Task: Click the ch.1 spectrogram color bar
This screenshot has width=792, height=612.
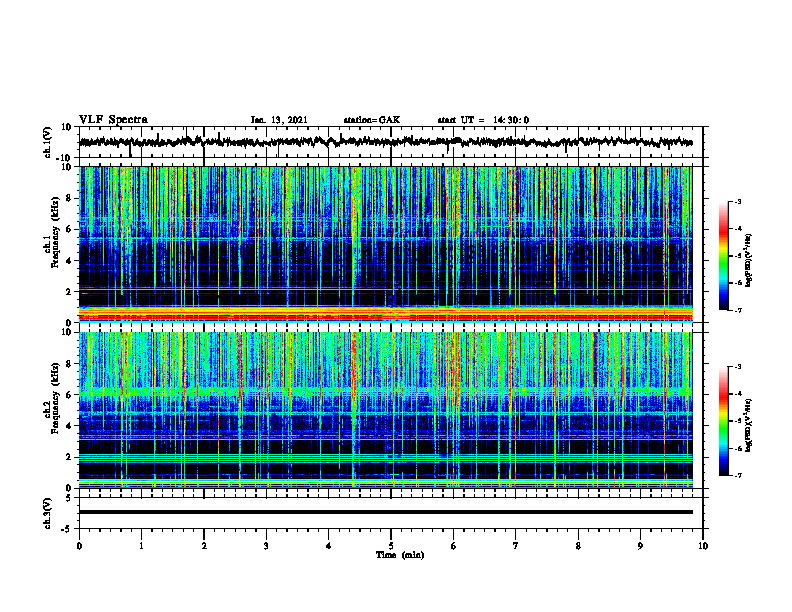Action: 723,256
